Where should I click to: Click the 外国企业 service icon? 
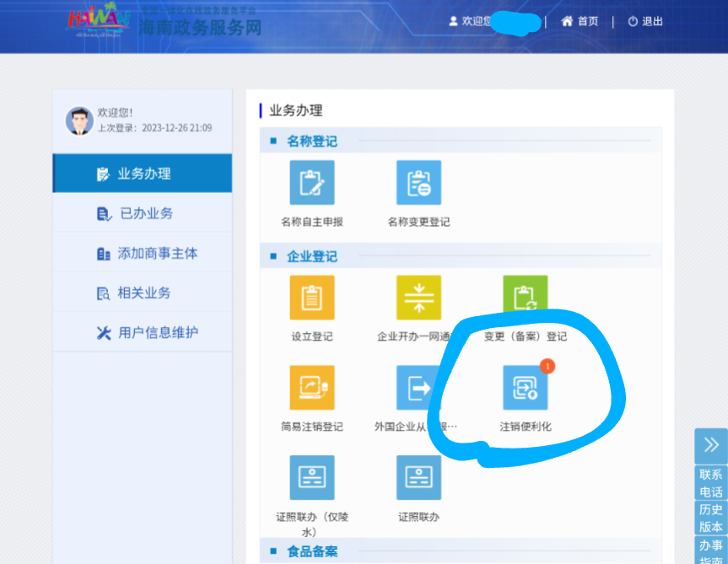click(418, 388)
